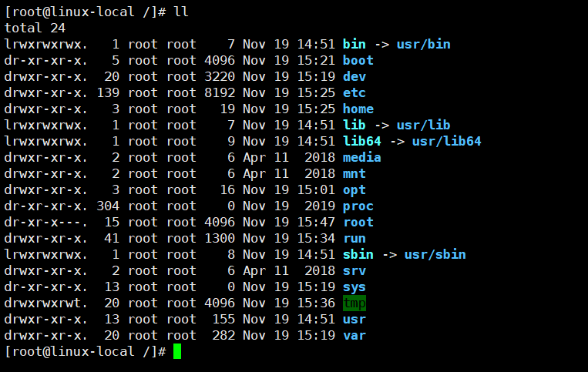
Task: Click the sbin symlink name
Action: click(x=358, y=254)
